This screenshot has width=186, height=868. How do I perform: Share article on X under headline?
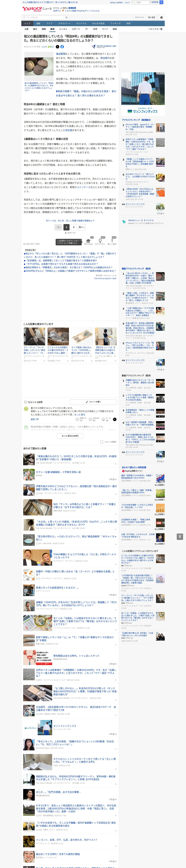(57, 47)
